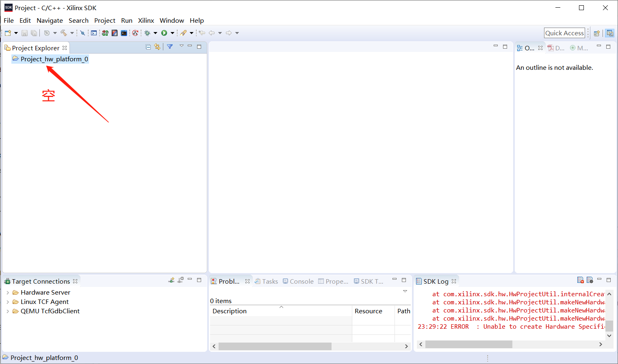Open the Xilinx menu
The height and width of the screenshot is (364, 618).
146,20
